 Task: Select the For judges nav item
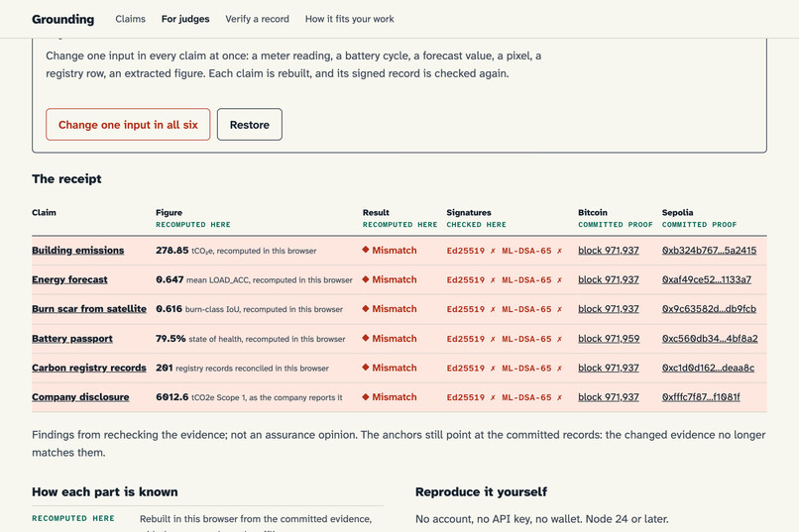pyautogui.click(x=185, y=19)
